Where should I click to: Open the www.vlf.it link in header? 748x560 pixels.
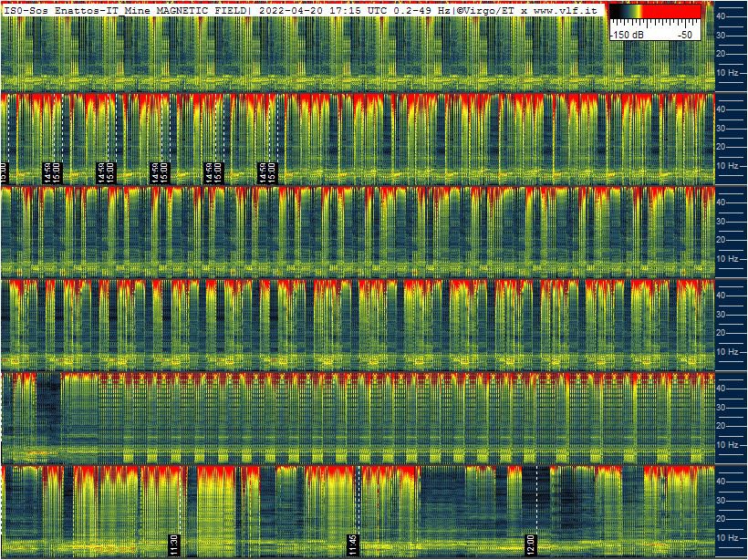567,8
